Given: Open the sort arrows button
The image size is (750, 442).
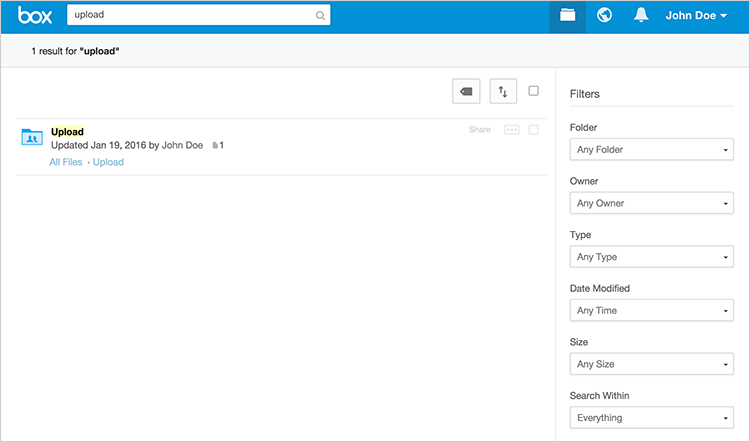Looking at the screenshot, I should point(503,91).
